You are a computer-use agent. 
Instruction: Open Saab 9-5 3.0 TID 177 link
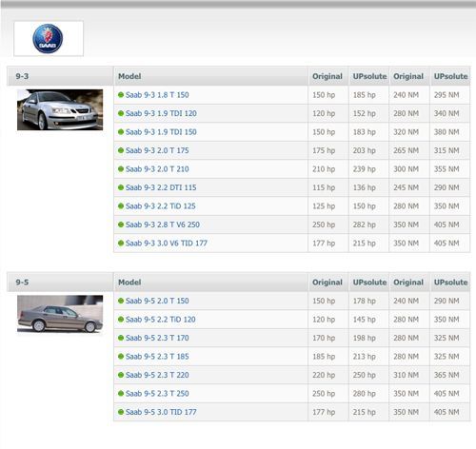161,412
